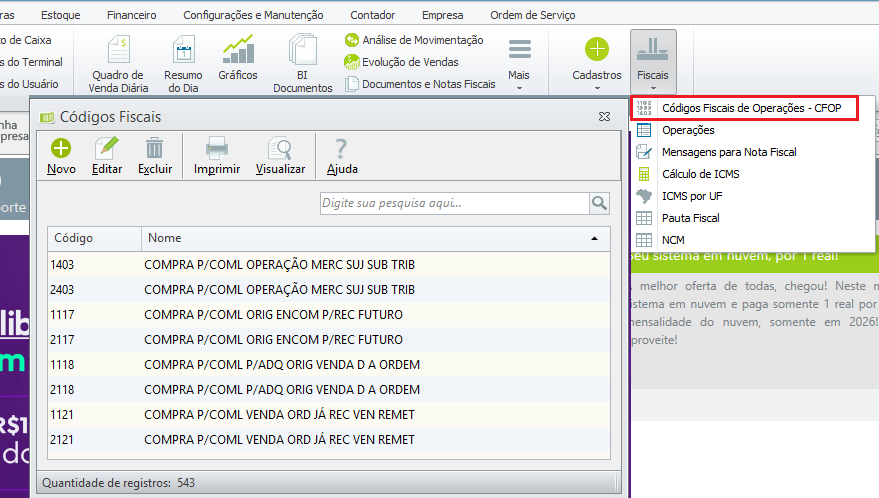Open Ordem de Serviço menu
The image size is (879, 498).
[533, 15]
